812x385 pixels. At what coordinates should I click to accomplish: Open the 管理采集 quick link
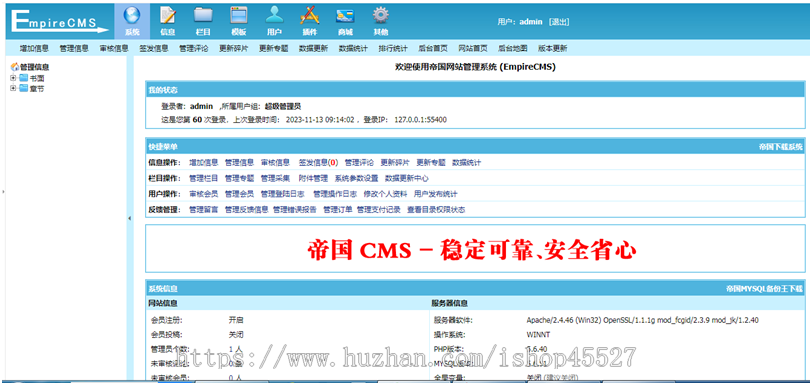point(275,178)
